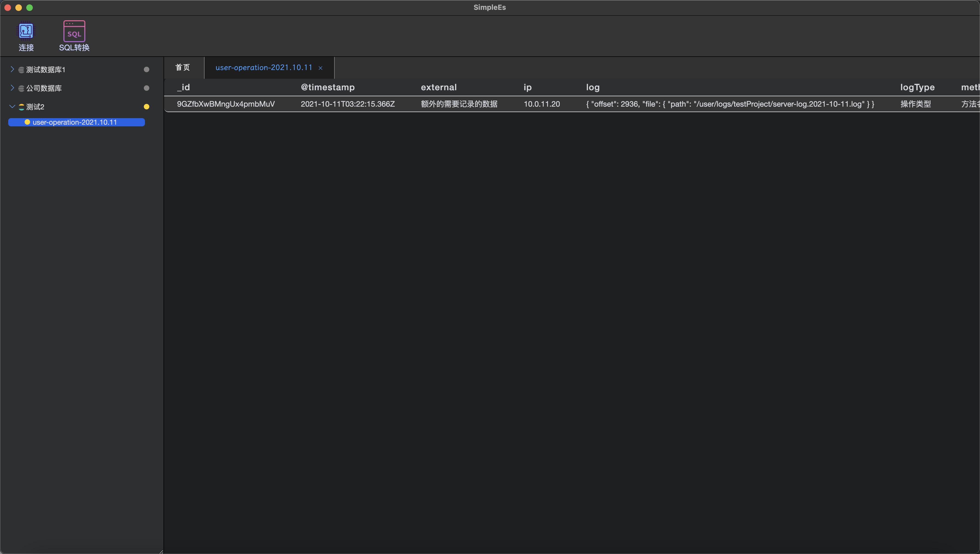Screen dimensions: 980x554
Task: Click the sidebar resize handle at the bottom
Action: click(x=161, y=551)
